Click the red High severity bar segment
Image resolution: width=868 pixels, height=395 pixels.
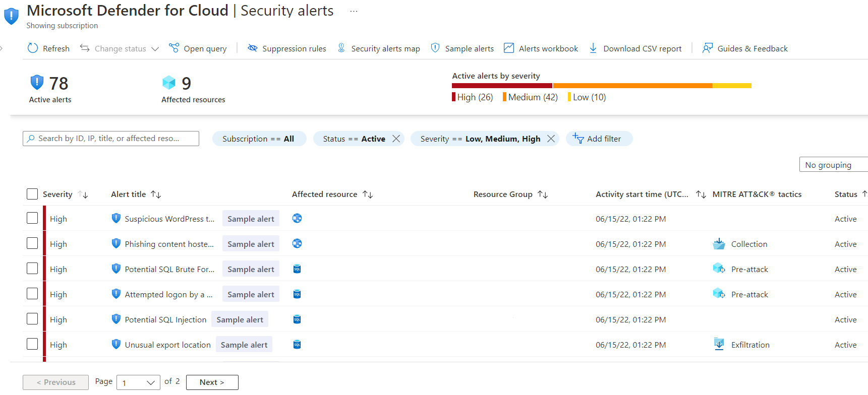[x=502, y=86]
